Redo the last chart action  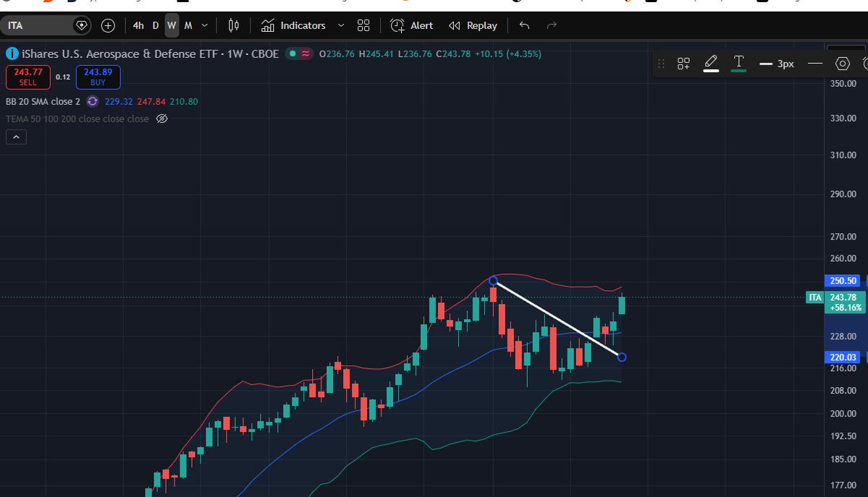(x=552, y=25)
